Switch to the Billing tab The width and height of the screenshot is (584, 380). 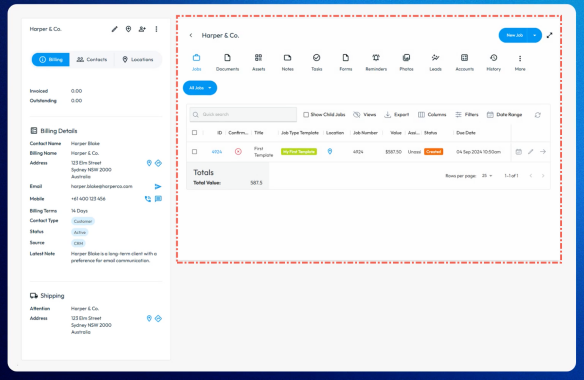[51, 60]
